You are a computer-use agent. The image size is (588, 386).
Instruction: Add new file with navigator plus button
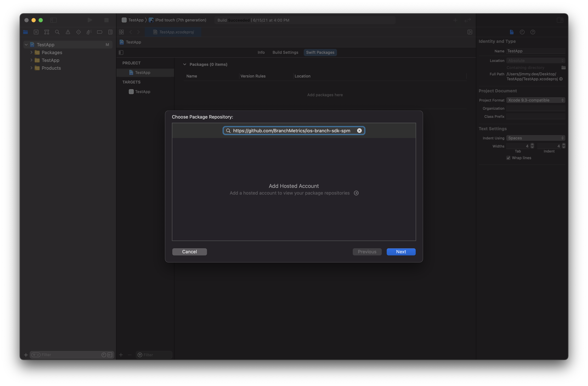pyautogui.click(x=26, y=355)
